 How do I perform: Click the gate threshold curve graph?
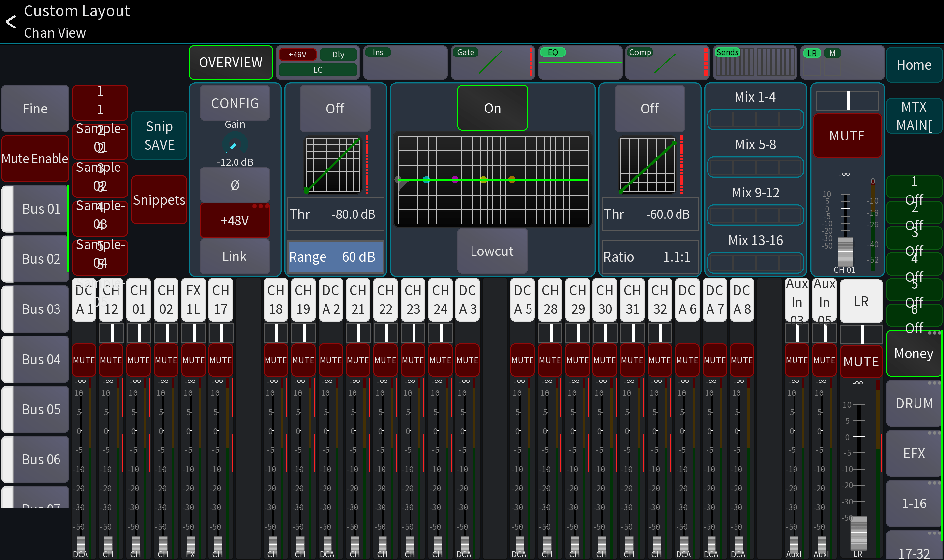click(x=333, y=165)
